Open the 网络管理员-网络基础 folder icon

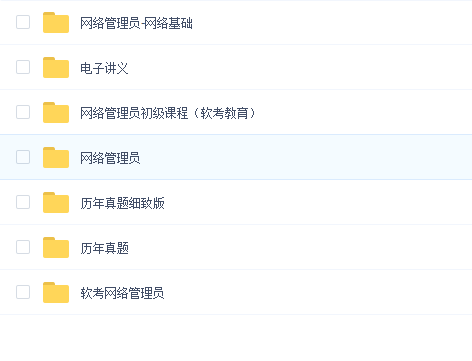coord(56,23)
